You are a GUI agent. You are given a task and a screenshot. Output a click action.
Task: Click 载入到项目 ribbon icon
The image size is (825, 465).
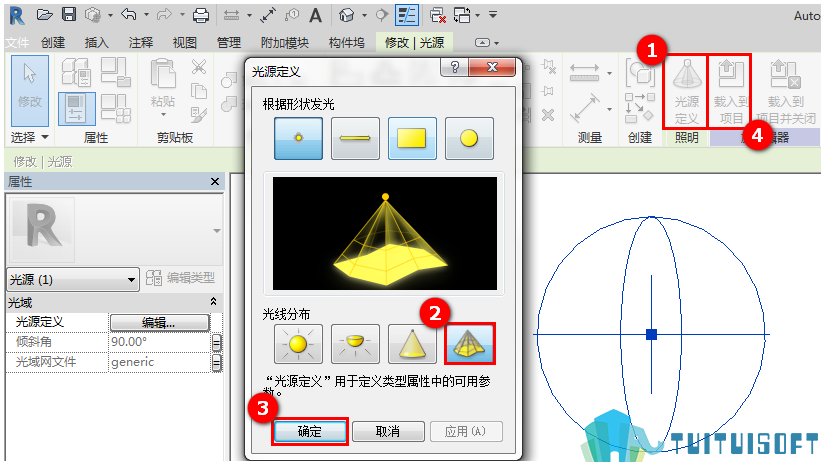pos(730,91)
